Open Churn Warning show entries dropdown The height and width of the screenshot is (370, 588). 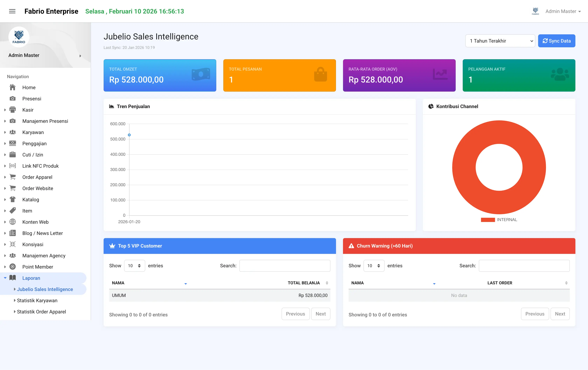point(374,266)
